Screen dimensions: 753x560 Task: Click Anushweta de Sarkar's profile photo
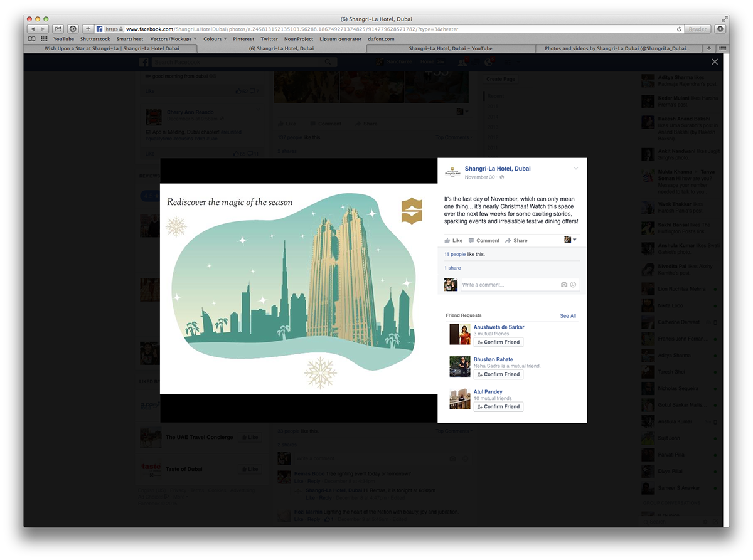coord(460,334)
